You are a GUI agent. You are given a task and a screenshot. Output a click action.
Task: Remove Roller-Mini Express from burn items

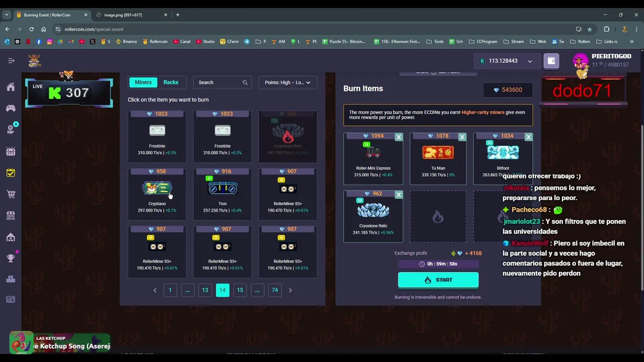coord(398,137)
